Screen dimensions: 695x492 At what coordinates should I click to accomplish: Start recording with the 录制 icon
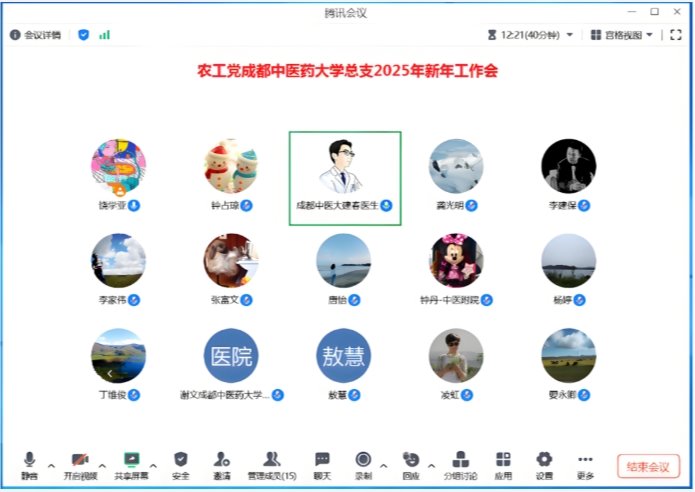[364, 461]
